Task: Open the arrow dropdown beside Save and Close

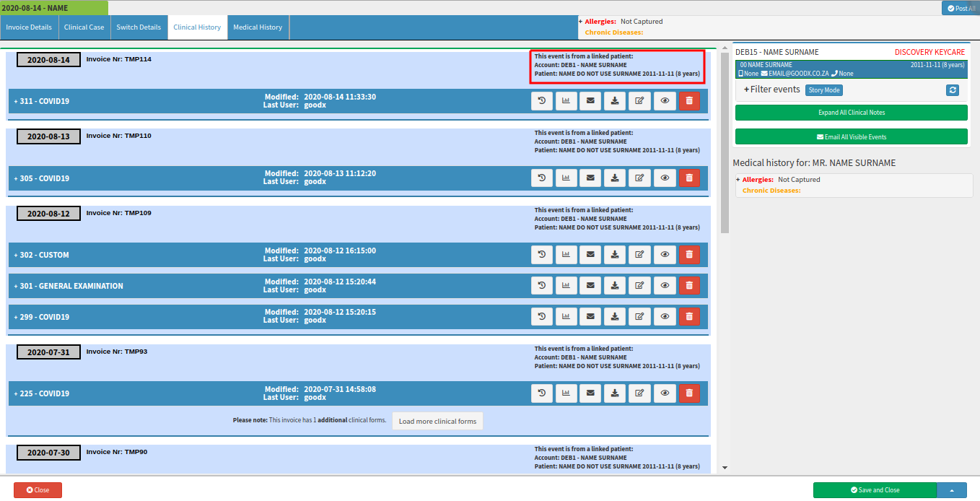Action: coord(951,490)
